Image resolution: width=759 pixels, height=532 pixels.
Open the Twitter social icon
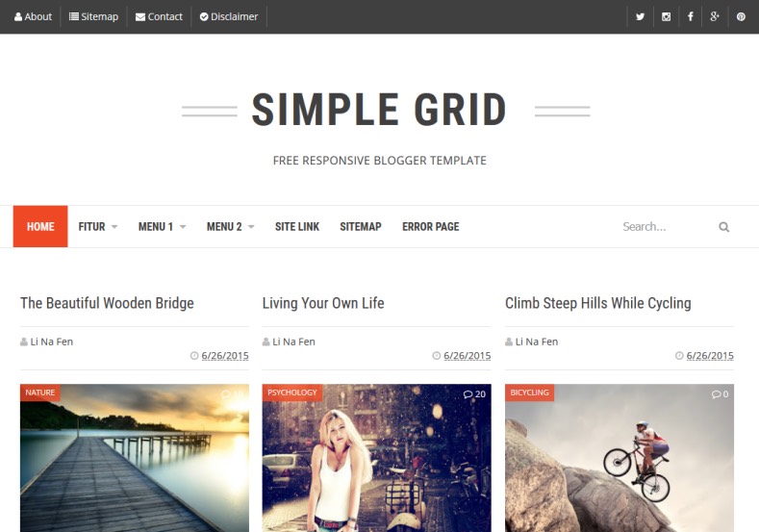pos(640,16)
